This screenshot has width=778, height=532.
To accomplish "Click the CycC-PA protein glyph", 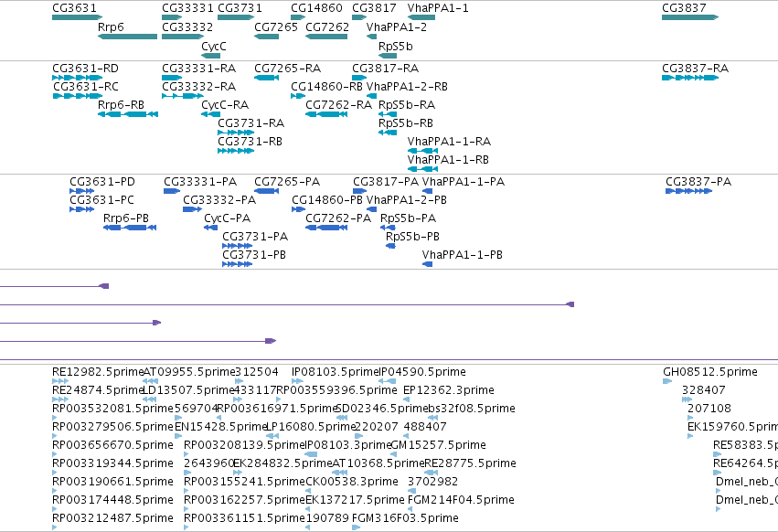I will [x=211, y=228].
